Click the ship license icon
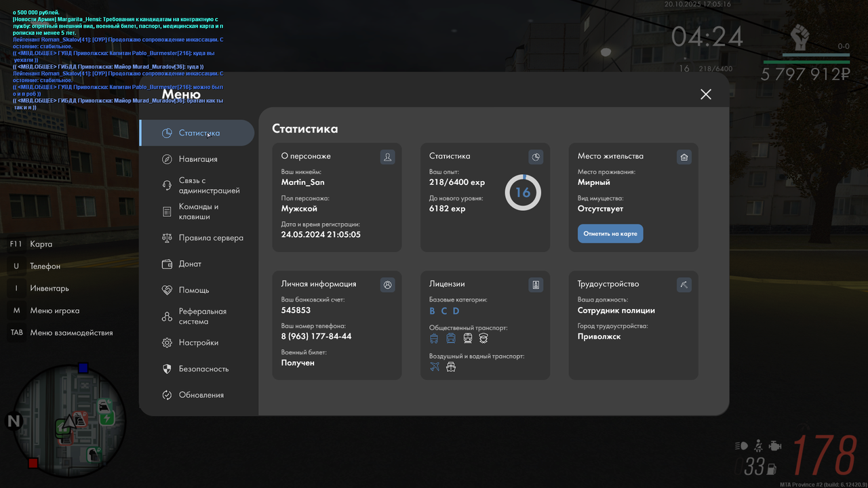 [451, 367]
